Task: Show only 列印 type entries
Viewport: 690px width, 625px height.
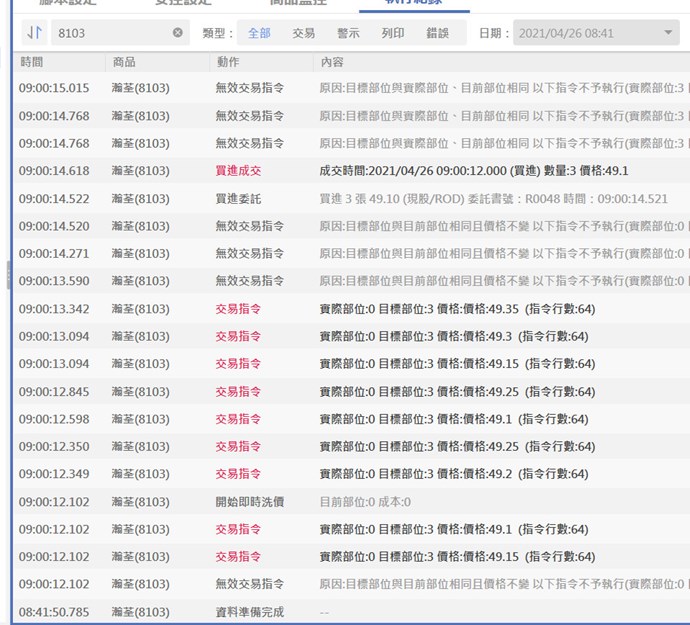Action: pyautogui.click(x=393, y=33)
